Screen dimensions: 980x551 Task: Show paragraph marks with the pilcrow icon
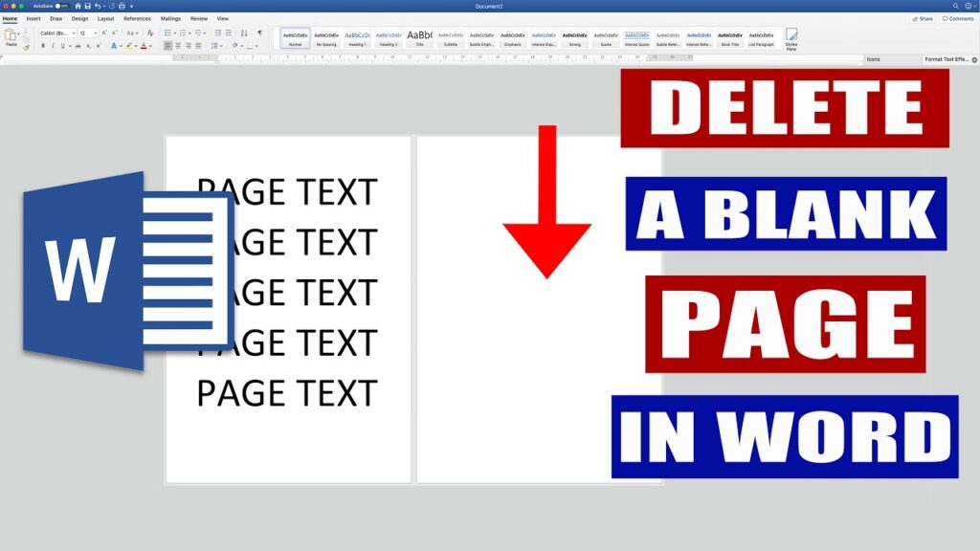click(x=260, y=33)
